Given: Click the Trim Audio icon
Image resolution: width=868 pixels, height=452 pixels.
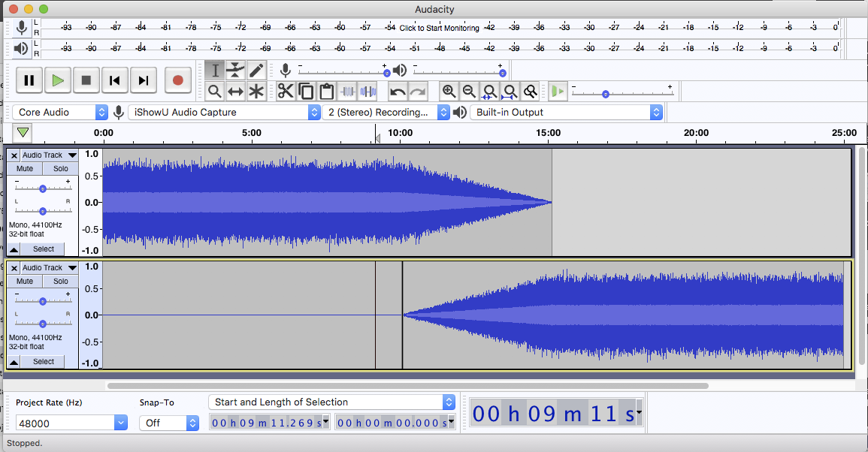Looking at the screenshot, I should coord(347,92).
